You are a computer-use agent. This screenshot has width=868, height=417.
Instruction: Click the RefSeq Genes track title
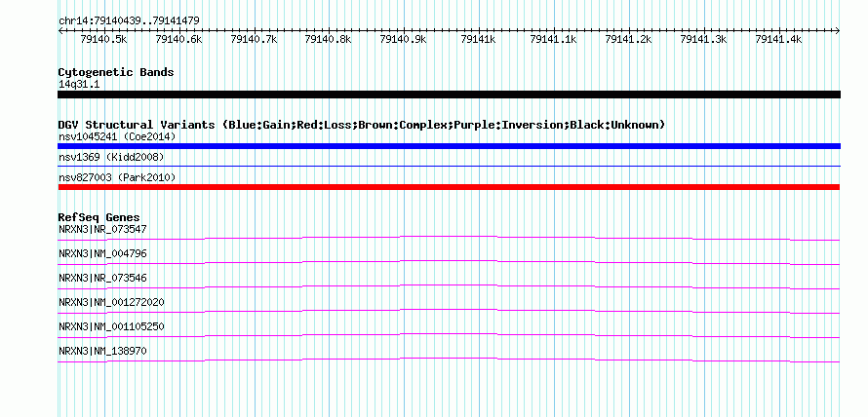99,217
